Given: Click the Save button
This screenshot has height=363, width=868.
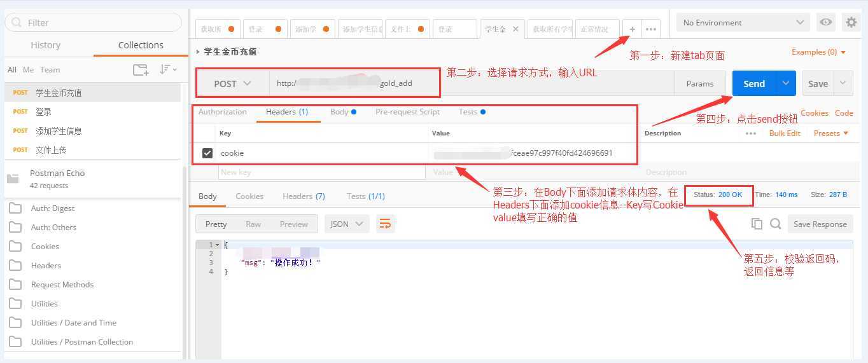Looking at the screenshot, I should pos(818,83).
